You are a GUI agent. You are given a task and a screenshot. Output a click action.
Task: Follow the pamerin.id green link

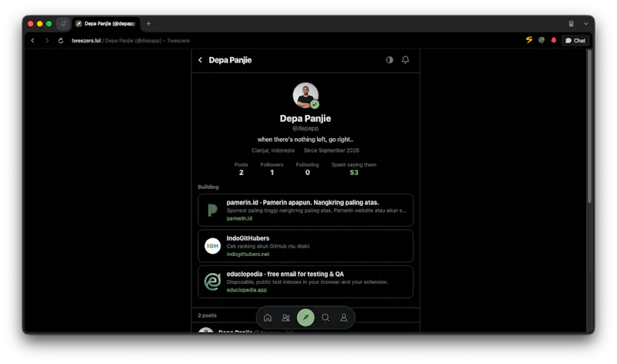[x=239, y=218]
